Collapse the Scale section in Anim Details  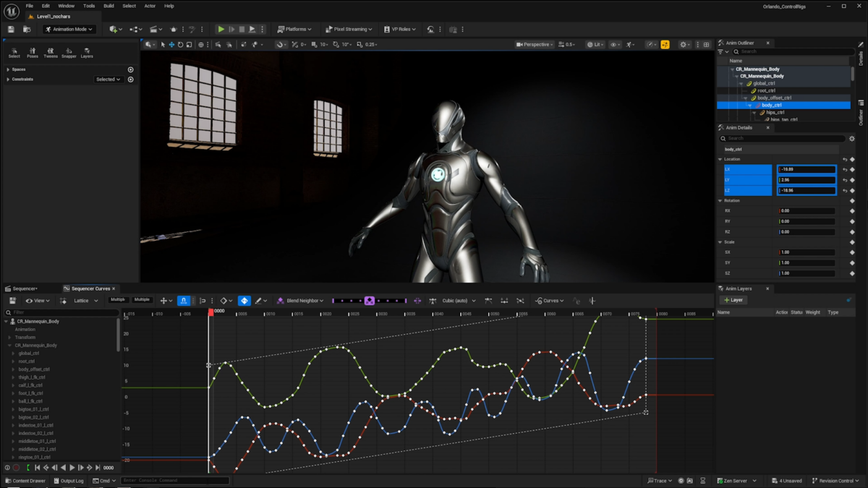[720, 242]
